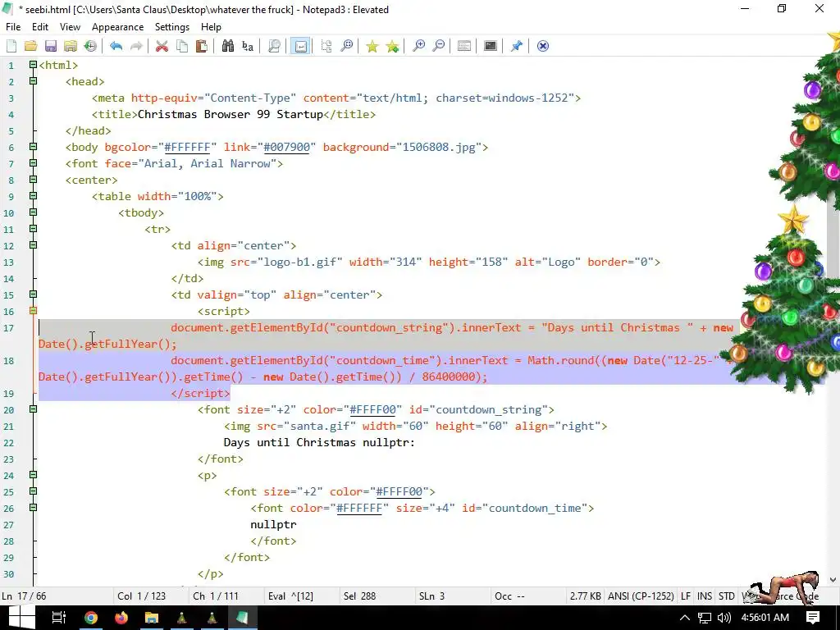The height and width of the screenshot is (630, 840).
Task: Click Sel 288 status bar entry
Action: (x=359, y=596)
